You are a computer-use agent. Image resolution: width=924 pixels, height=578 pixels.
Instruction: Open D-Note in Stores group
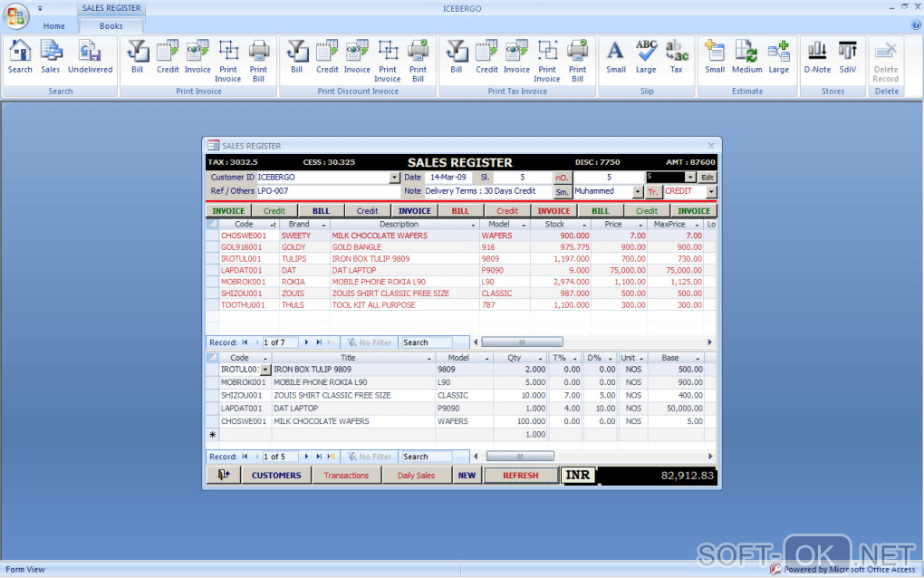pyautogui.click(x=817, y=57)
